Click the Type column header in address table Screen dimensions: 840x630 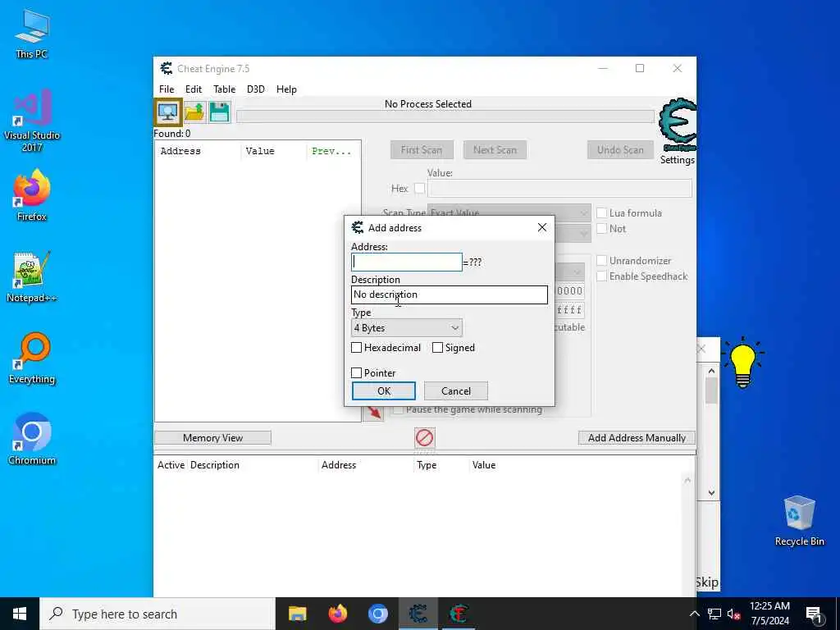(427, 465)
